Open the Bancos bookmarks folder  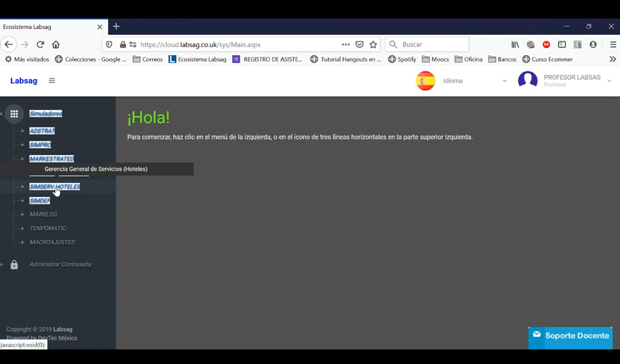click(x=502, y=59)
